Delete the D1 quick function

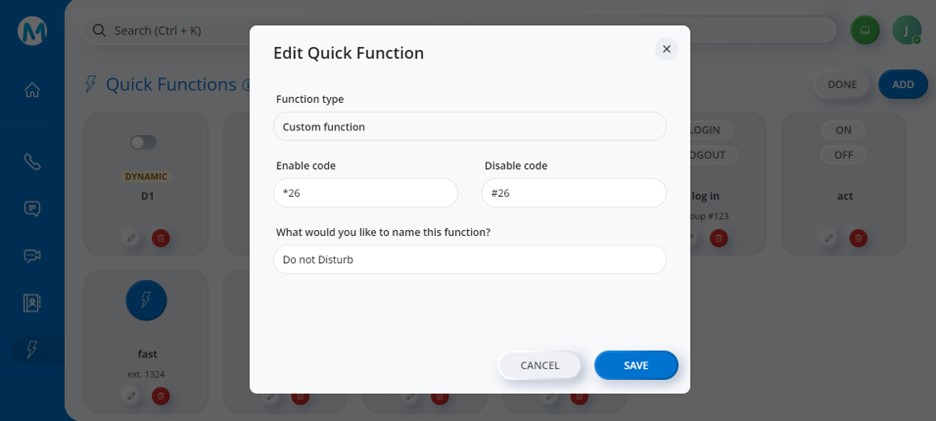click(x=160, y=238)
